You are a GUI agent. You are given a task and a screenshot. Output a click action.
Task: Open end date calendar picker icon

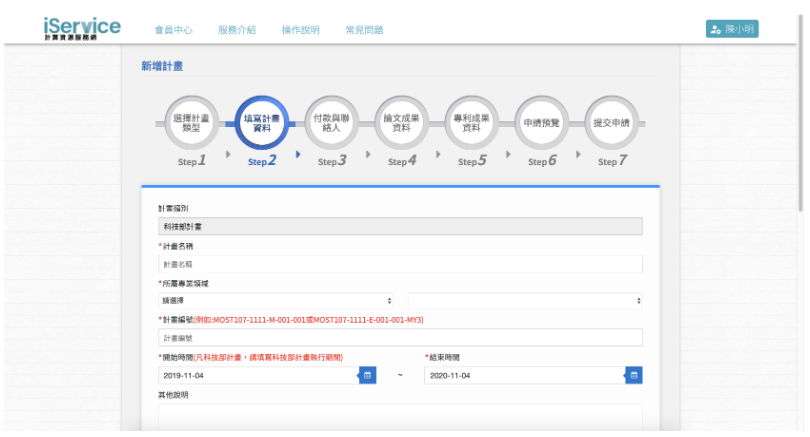pos(633,375)
